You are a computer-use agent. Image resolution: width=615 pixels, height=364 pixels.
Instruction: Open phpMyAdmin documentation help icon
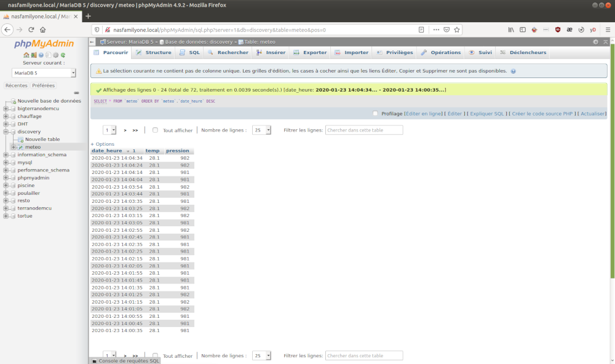(41, 55)
